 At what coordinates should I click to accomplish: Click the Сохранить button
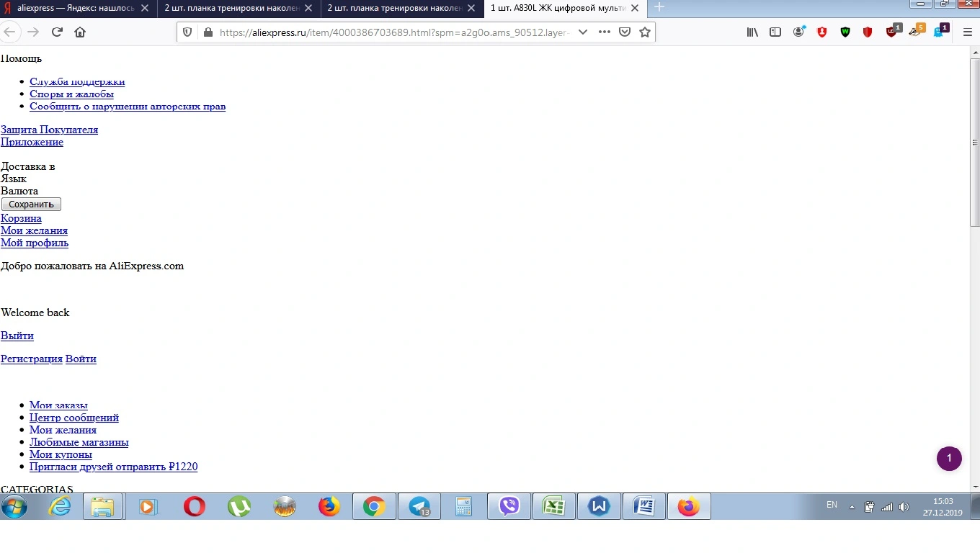point(31,204)
